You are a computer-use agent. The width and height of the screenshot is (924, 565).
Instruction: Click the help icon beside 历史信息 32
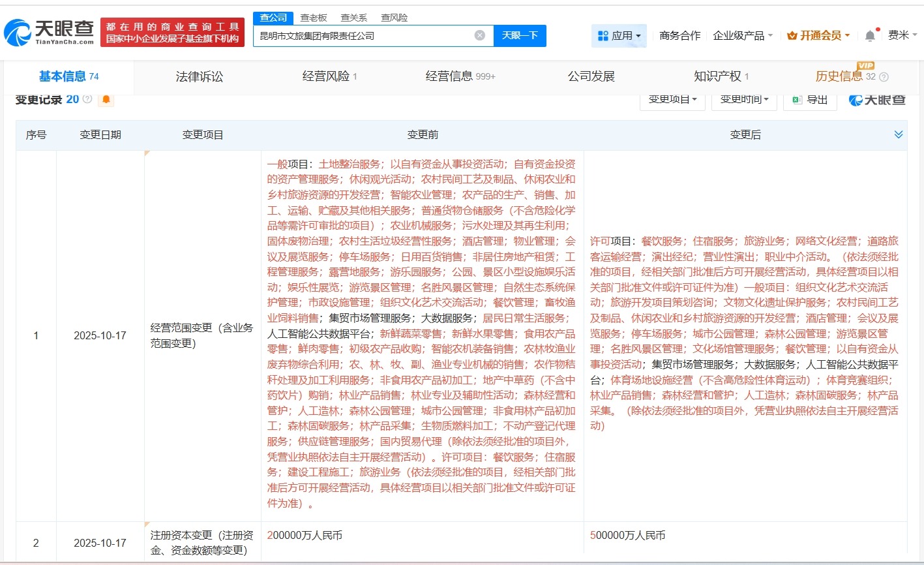884,77
